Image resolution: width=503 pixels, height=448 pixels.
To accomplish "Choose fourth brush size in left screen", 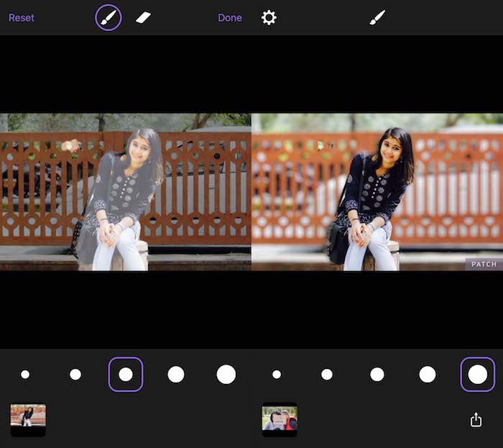I will coord(176,374).
